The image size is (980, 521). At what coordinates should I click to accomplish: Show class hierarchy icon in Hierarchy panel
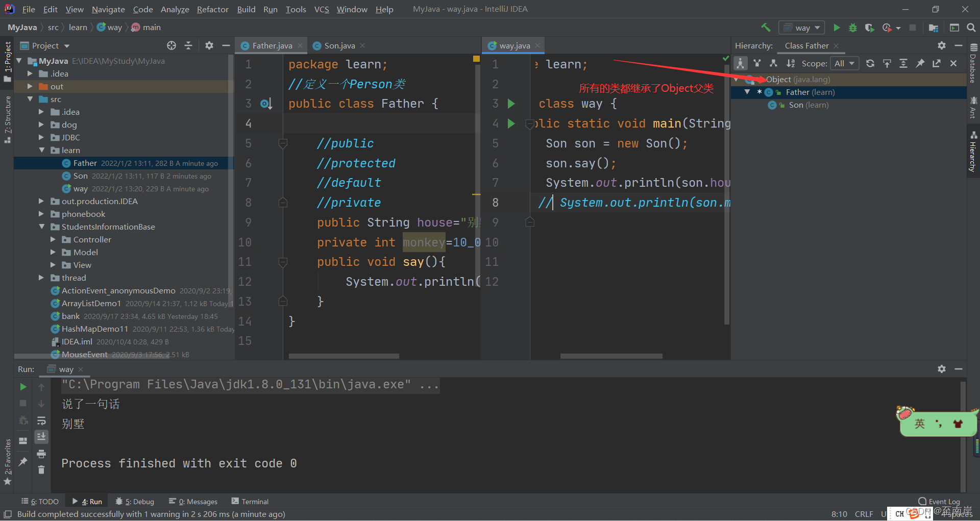741,63
